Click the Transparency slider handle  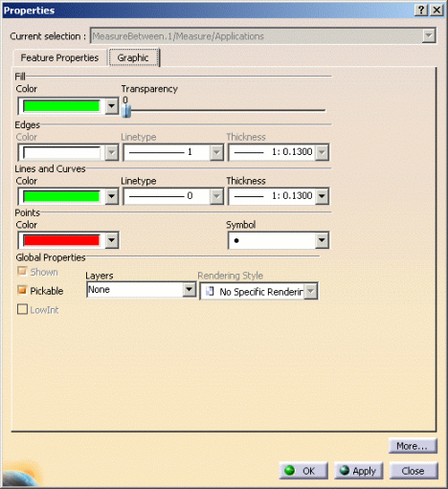click(126, 111)
